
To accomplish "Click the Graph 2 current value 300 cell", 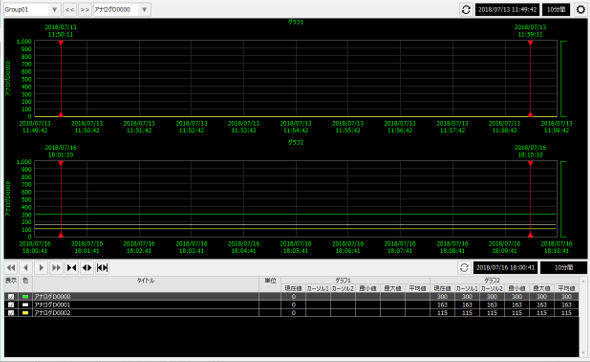I will pyautogui.click(x=442, y=297).
